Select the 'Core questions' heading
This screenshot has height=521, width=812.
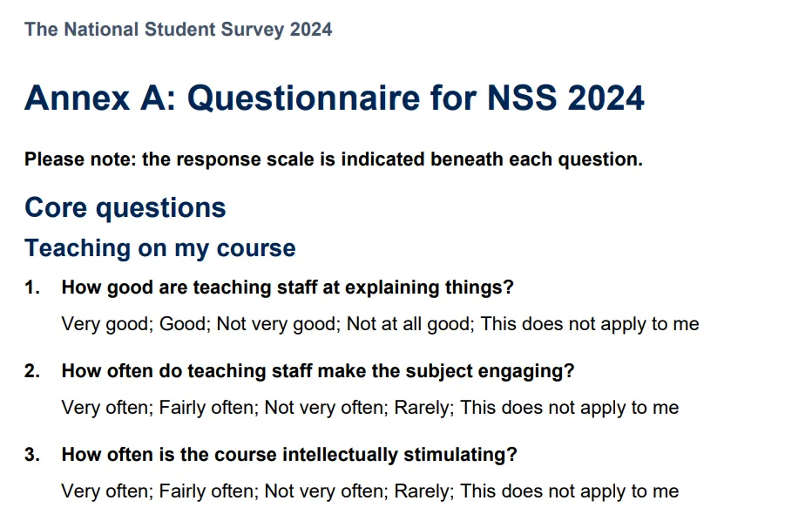tap(125, 208)
